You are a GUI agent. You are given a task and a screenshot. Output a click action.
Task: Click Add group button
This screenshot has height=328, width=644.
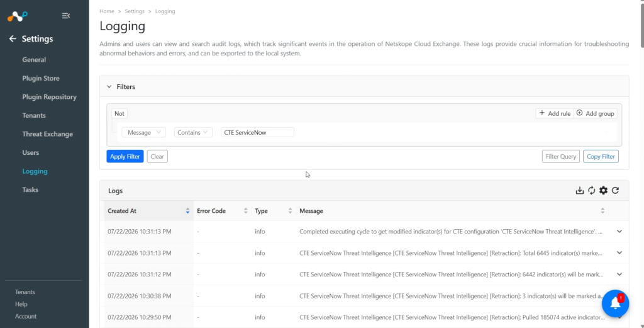[595, 113]
